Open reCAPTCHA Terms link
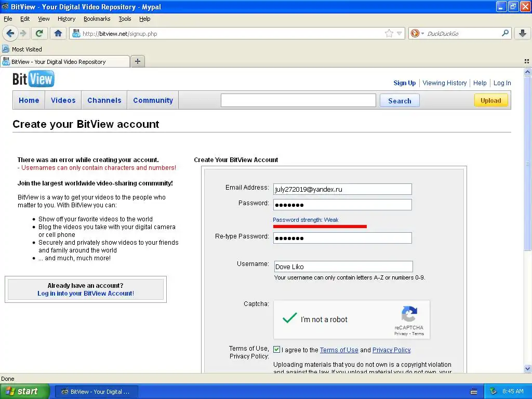 click(418, 334)
